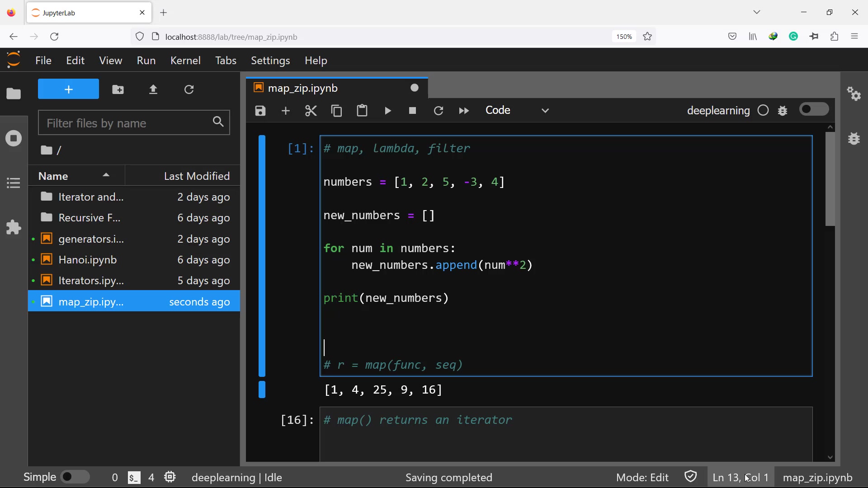868x488 pixels.
Task: Click inside the cell [16] editor
Action: pos(566,434)
